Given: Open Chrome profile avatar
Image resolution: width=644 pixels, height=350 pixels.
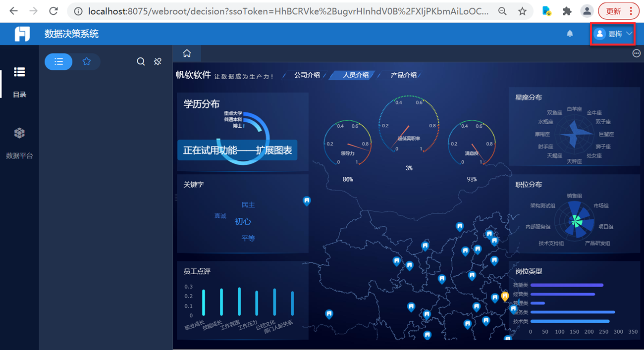Looking at the screenshot, I should [587, 11].
